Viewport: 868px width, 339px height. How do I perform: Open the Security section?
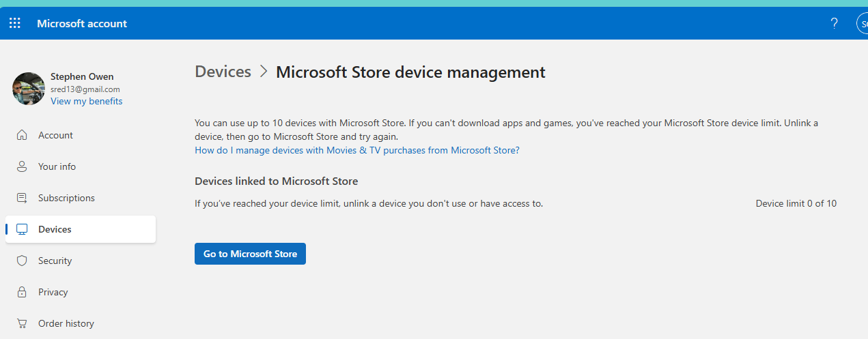pyautogui.click(x=81, y=261)
